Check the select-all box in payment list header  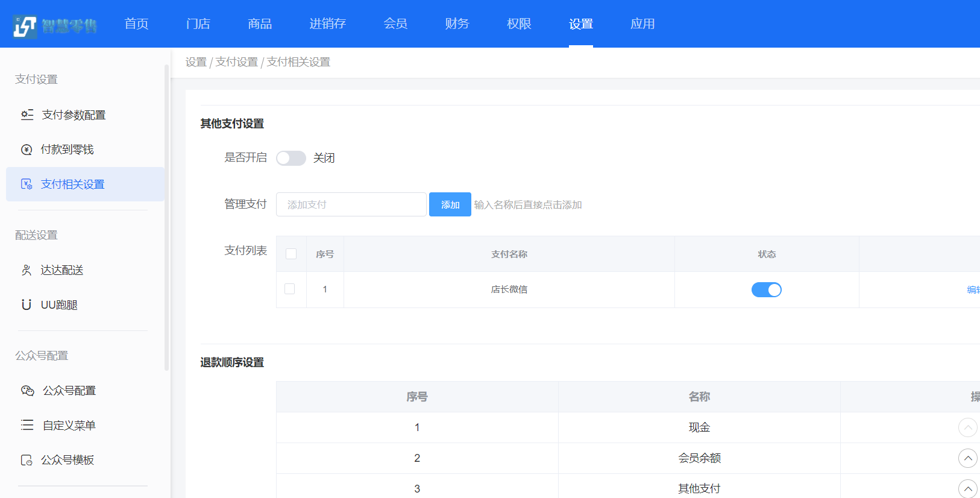pos(291,254)
